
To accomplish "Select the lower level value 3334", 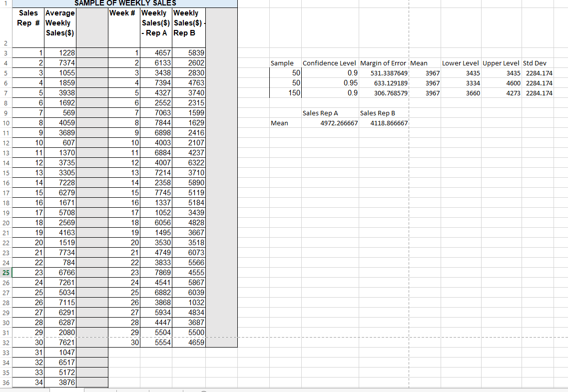I will pos(461,83).
